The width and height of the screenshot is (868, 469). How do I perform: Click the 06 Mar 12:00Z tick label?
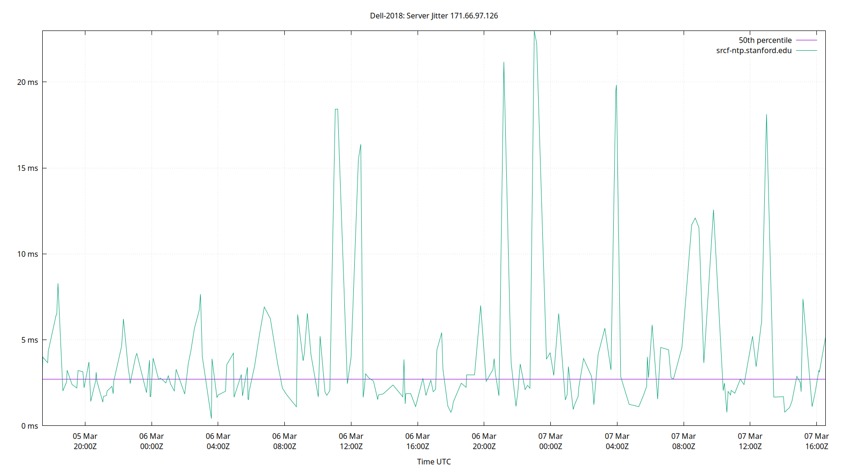[x=350, y=441]
